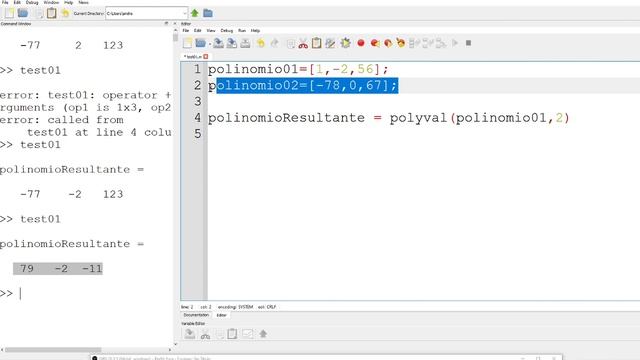Click editor Open File folder icon
The height and width of the screenshot is (360, 640).
tap(200, 43)
